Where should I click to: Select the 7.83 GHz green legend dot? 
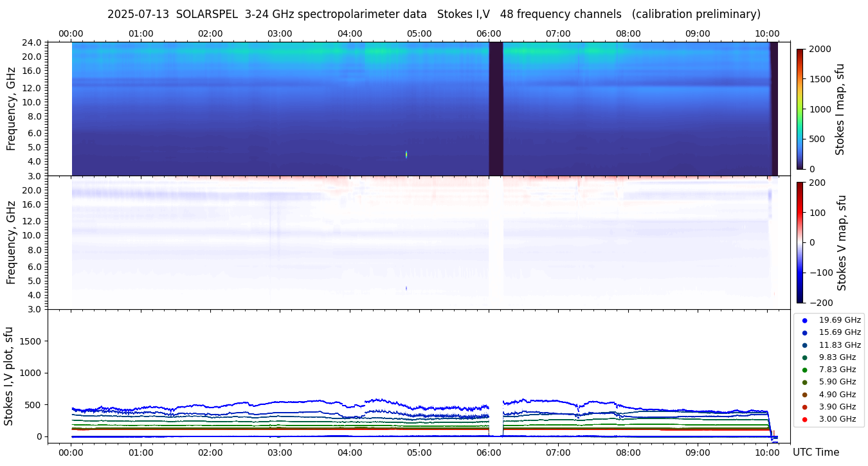[x=804, y=370]
